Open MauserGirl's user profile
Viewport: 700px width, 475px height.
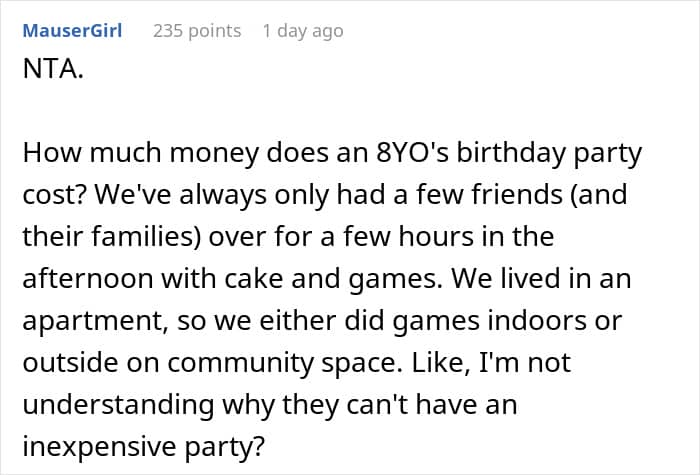(x=72, y=31)
